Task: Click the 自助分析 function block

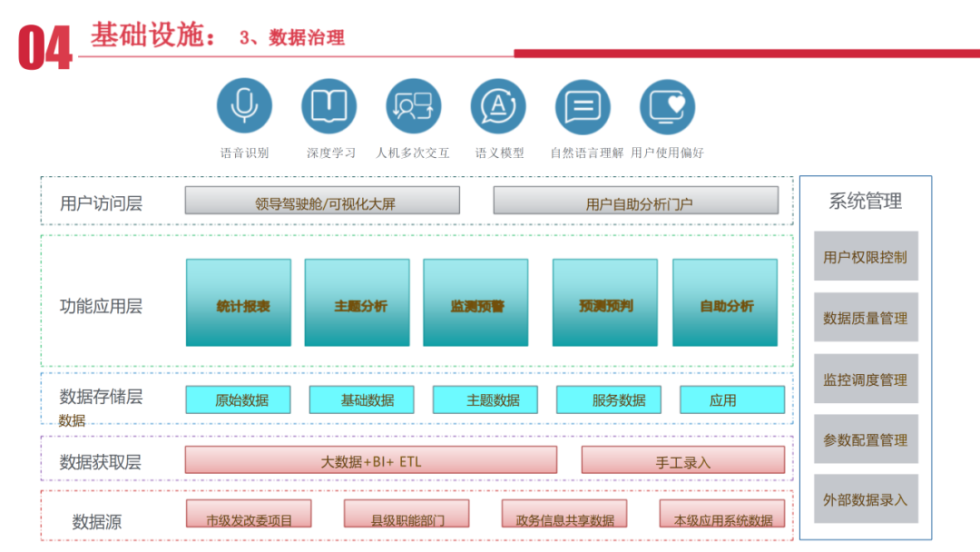Action: (x=725, y=302)
